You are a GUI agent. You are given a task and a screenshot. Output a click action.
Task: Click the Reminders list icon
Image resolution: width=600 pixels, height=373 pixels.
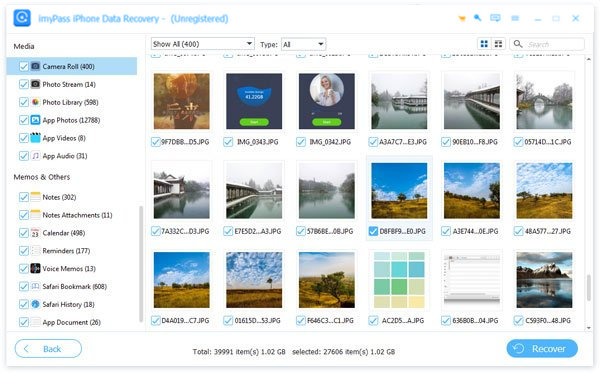point(35,251)
